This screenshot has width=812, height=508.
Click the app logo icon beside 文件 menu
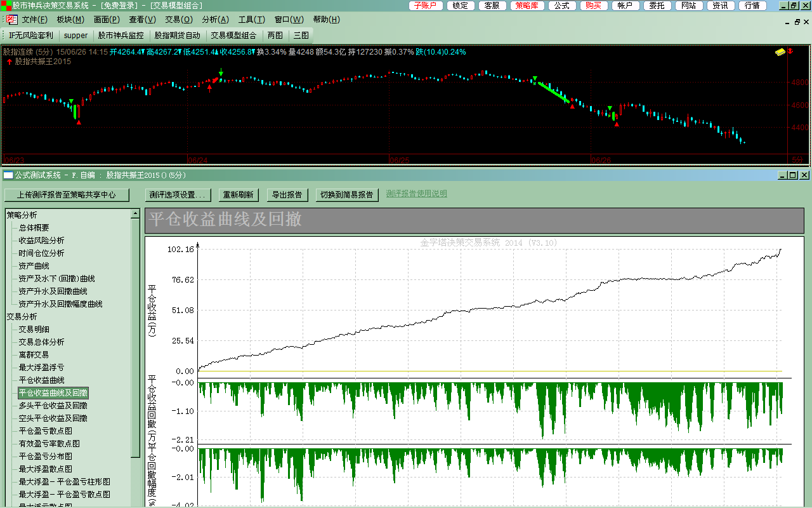pyautogui.click(x=12, y=19)
